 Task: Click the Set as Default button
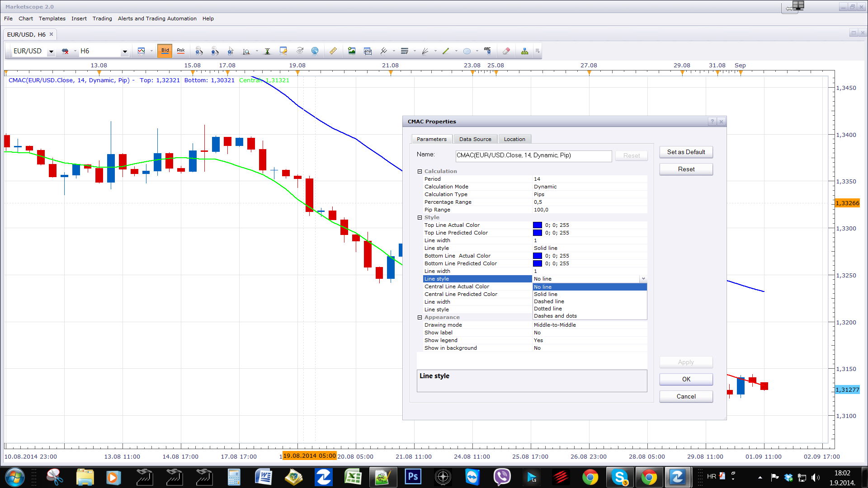(686, 152)
